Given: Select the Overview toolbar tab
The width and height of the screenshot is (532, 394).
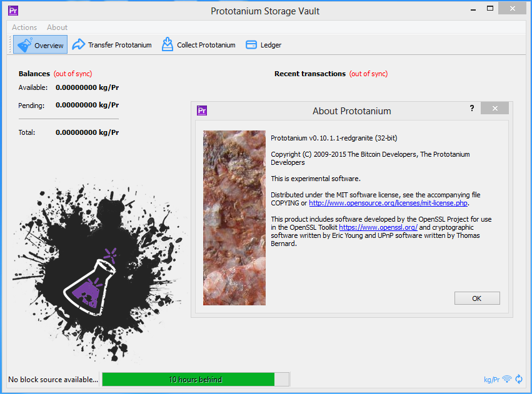Looking at the screenshot, I should 41,44.
